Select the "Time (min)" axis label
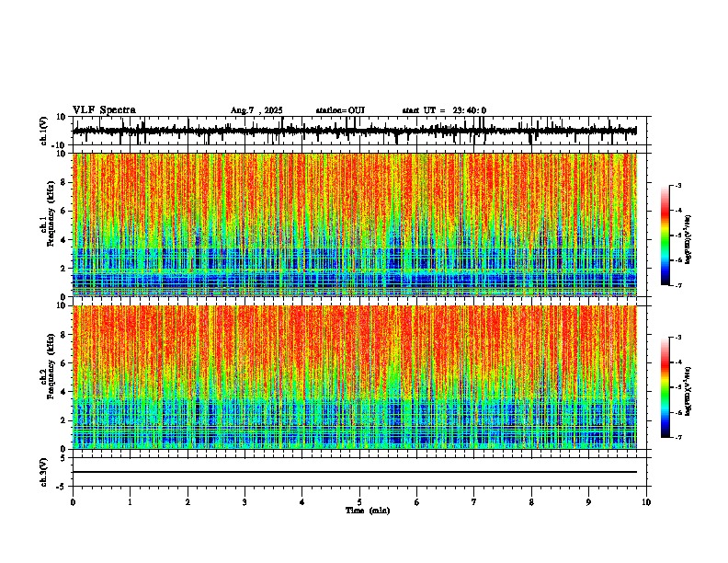 point(368,511)
